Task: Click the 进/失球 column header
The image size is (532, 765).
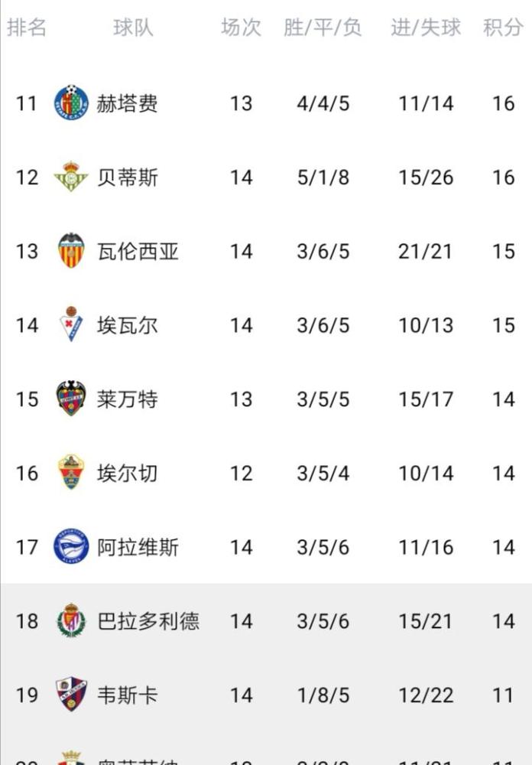Action: (x=426, y=28)
